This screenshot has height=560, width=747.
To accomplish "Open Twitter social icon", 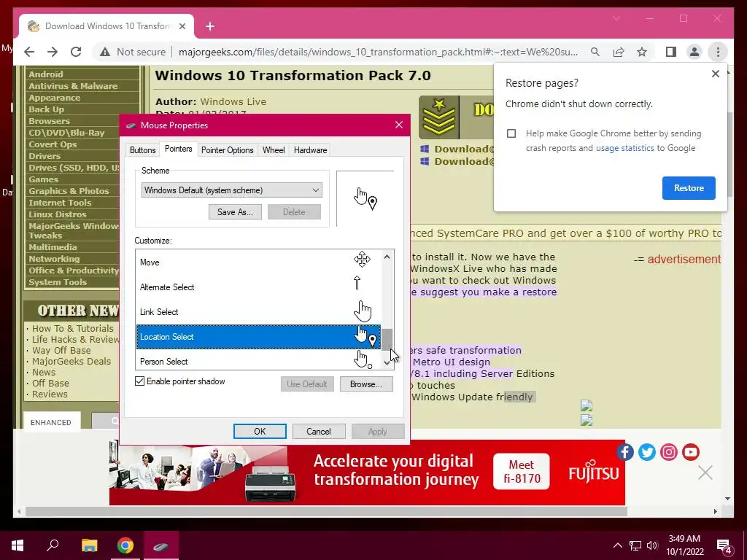I will click(646, 451).
